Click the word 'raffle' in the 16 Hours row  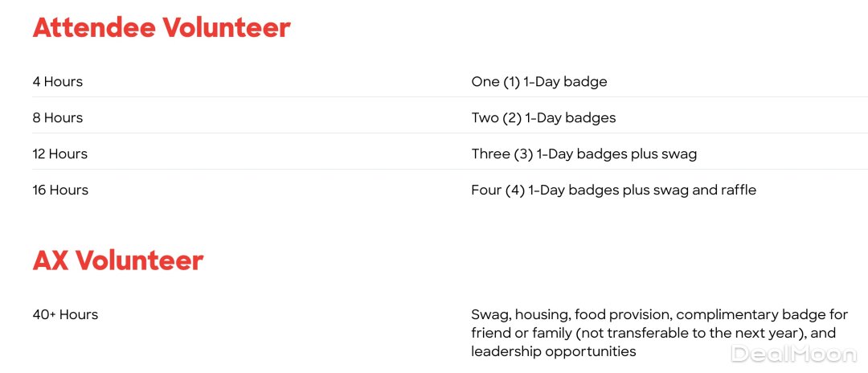point(737,190)
